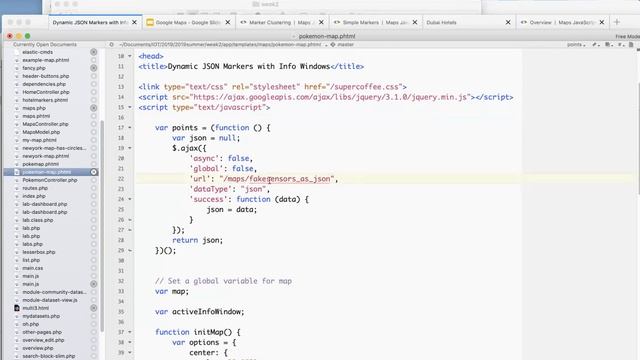Open a new browser tab with plus button
640x360 pixels.
pos(617,22)
